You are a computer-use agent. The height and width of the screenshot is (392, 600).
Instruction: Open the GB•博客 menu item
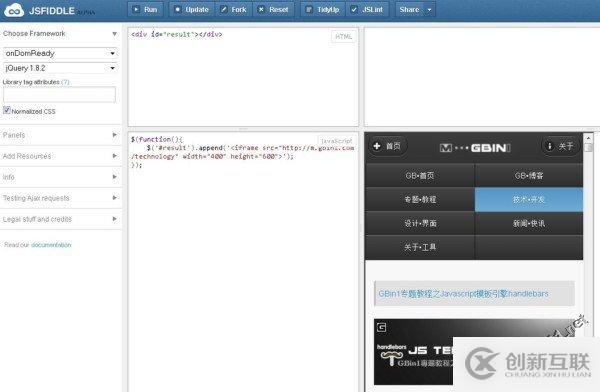[529, 176]
